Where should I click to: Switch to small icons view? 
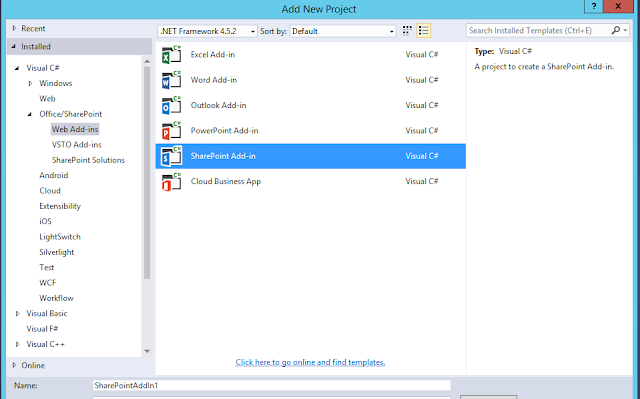pos(407,31)
